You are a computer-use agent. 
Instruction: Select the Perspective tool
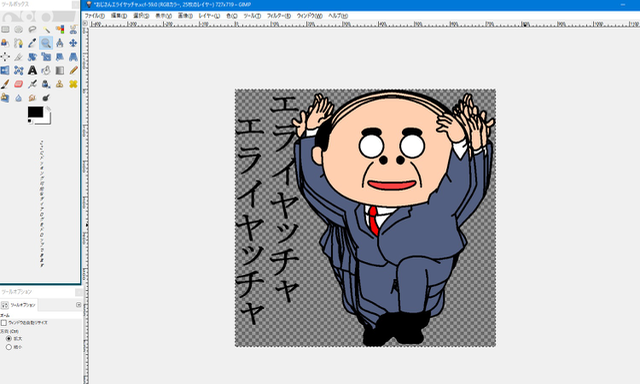coord(73,57)
